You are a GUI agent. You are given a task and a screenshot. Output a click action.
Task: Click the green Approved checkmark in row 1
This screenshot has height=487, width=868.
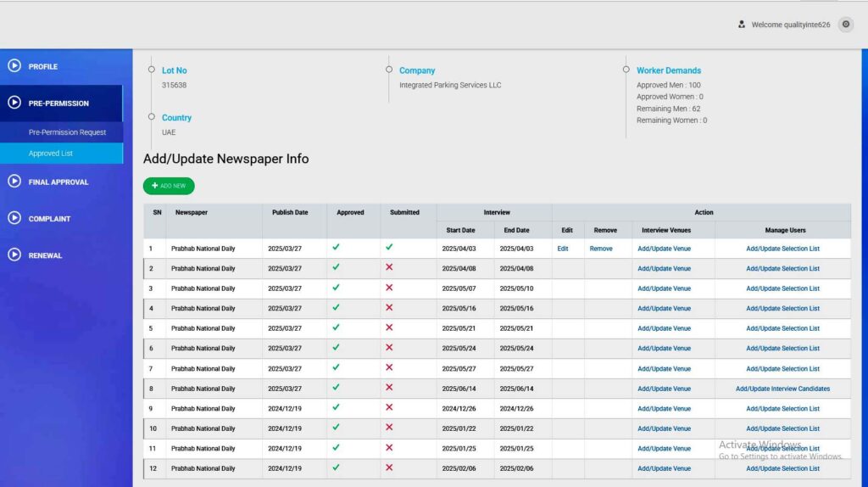pos(336,248)
